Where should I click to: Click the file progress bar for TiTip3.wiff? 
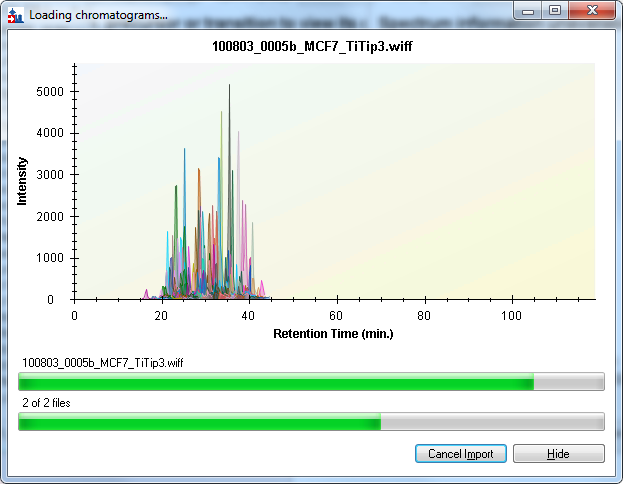pyautogui.click(x=311, y=382)
